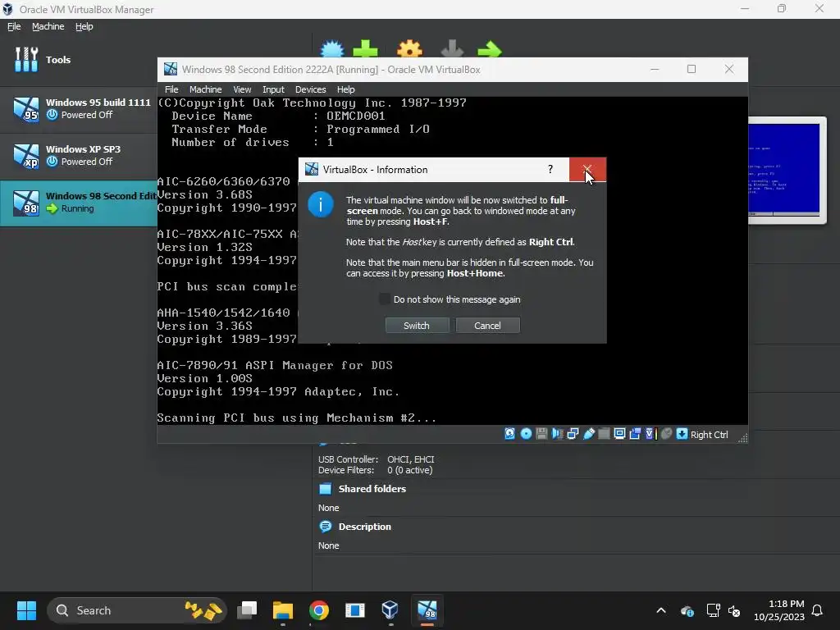
Task: Select Windows 95 build 1111 machine
Action: (78, 109)
